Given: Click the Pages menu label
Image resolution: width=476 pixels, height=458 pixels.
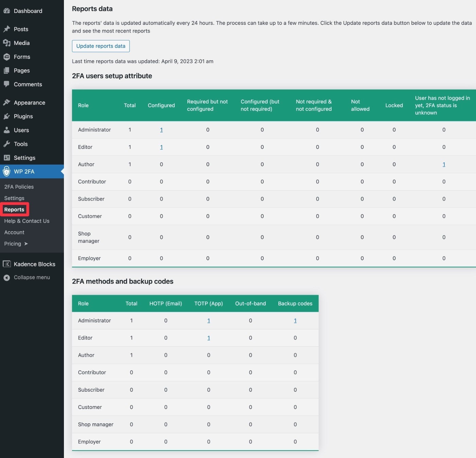Looking at the screenshot, I should (22, 70).
